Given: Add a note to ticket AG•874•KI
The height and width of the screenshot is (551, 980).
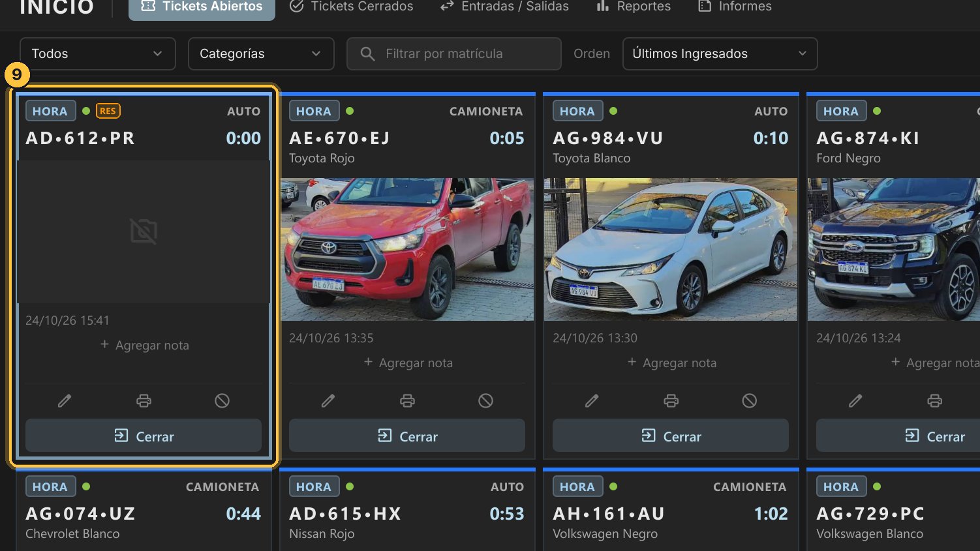Looking at the screenshot, I should (x=935, y=363).
